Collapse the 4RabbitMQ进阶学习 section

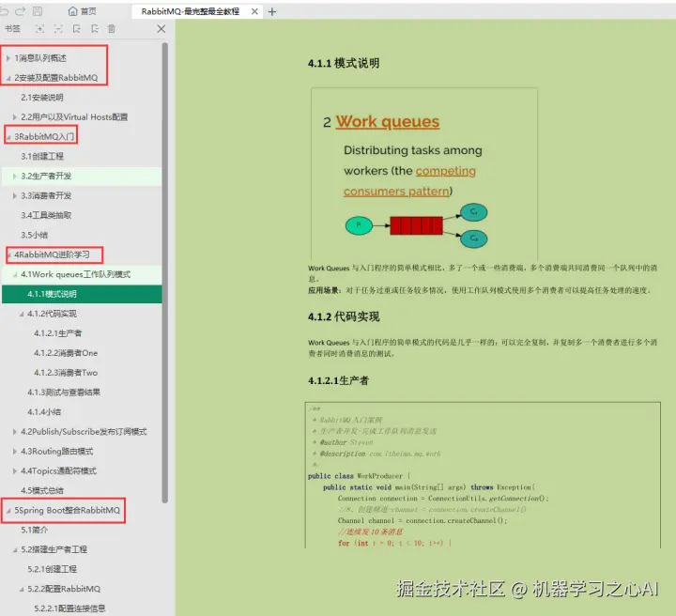[8, 254]
